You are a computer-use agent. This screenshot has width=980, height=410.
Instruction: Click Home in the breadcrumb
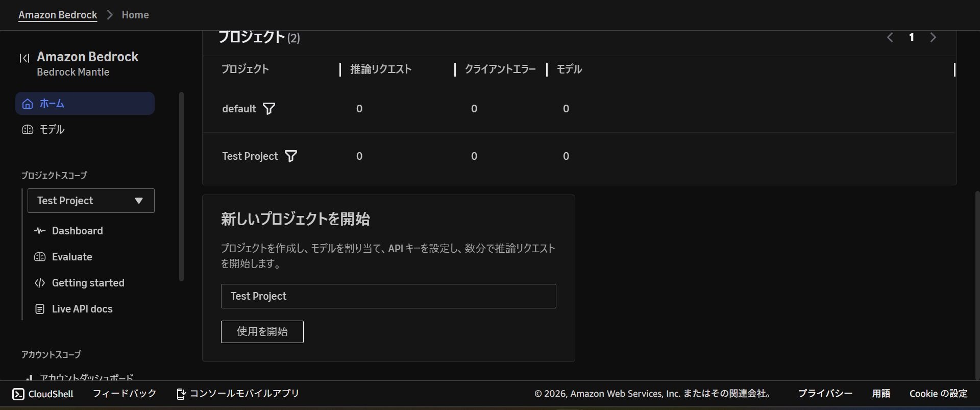(135, 15)
